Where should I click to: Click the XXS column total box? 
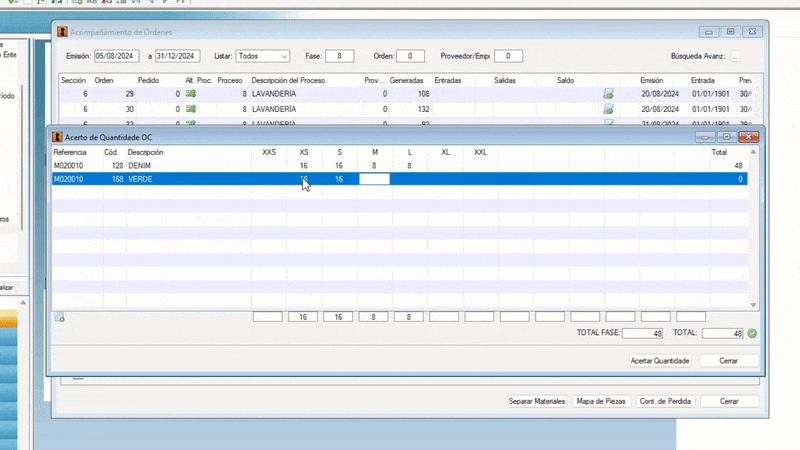point(267,317)
